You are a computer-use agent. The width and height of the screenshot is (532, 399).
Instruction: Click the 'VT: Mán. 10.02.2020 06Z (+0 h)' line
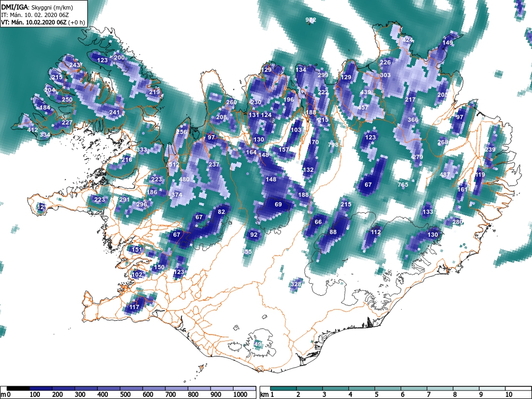pyautogui.click(x=43, y=22)
